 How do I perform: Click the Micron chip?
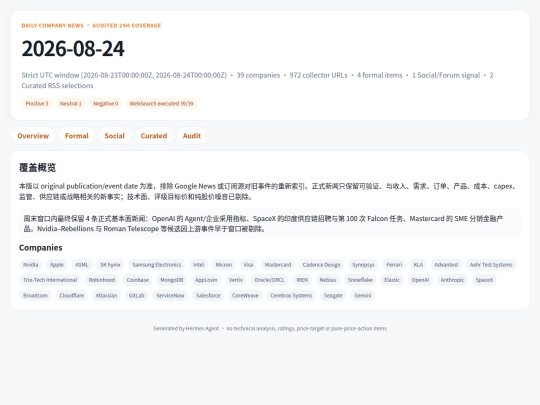[x=224, y=265]
